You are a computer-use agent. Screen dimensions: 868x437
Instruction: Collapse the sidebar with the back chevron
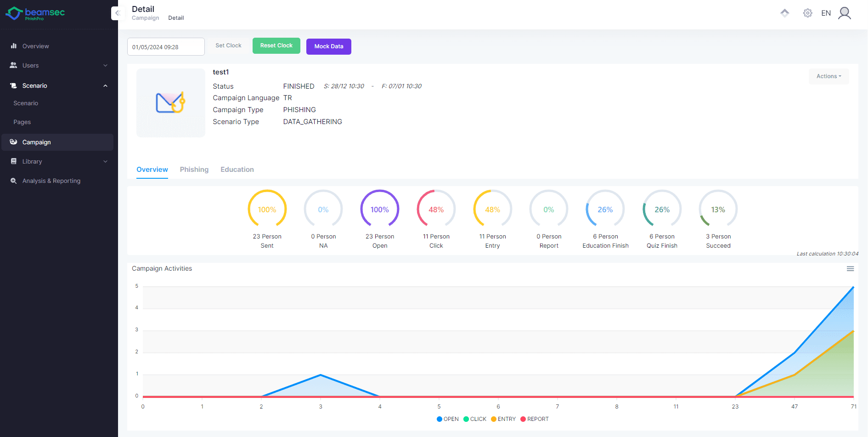click(x=118, y=13)
